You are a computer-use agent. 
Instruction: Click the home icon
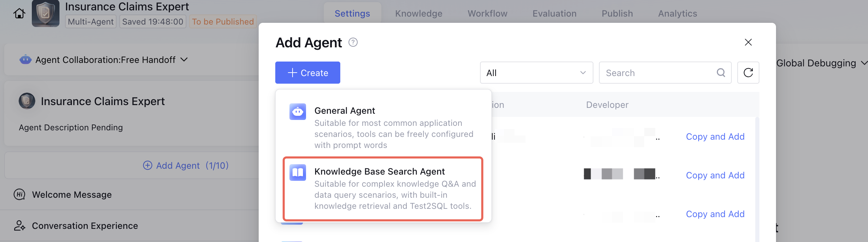19,13
